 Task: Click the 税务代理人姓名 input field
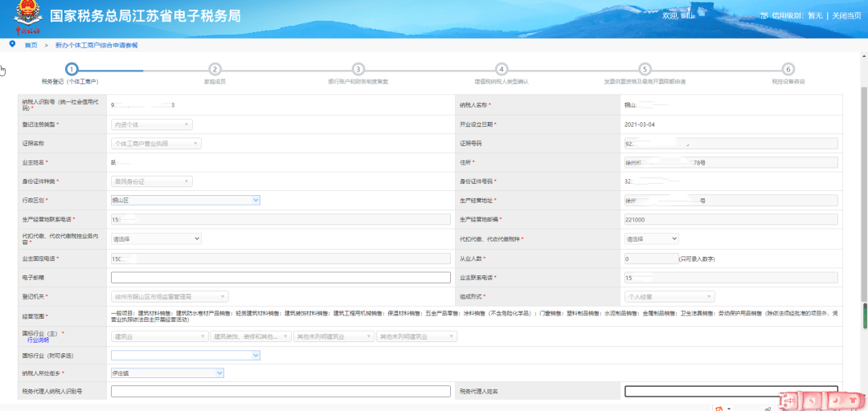point(731,392)
